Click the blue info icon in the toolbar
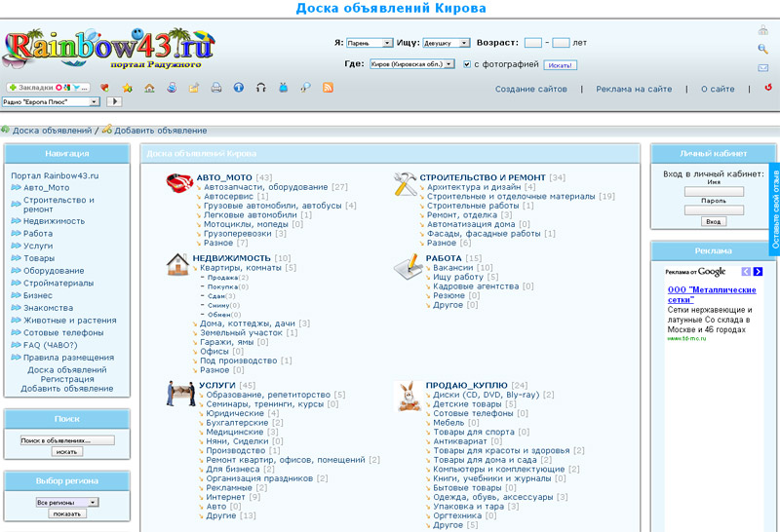The image size is (780, 532). pyautogui.click(x=239, y=88)
